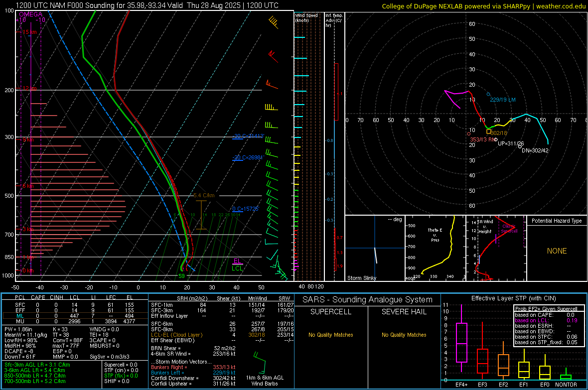Click the STP (cin) = 0.0 value
The image size is (588, 390).
(121, 370)
